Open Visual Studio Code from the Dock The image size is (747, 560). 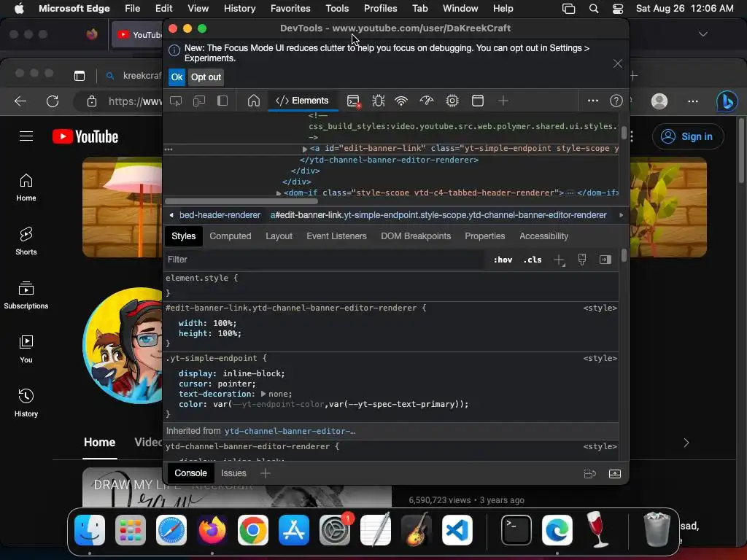click(457, 530)
